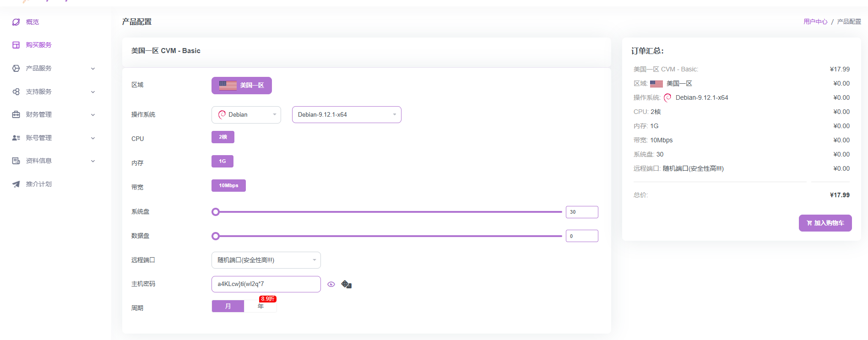Click the Overview (概览) sidebar icon
The height and width of the screenshot is (340, 868).
(x=16, y=22)
